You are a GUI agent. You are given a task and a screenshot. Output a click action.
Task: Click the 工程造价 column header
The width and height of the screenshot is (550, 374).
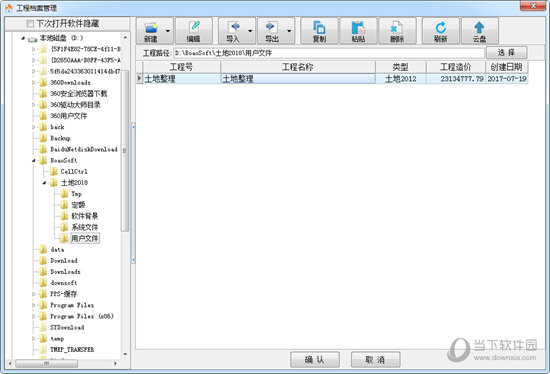pos(456,67)
